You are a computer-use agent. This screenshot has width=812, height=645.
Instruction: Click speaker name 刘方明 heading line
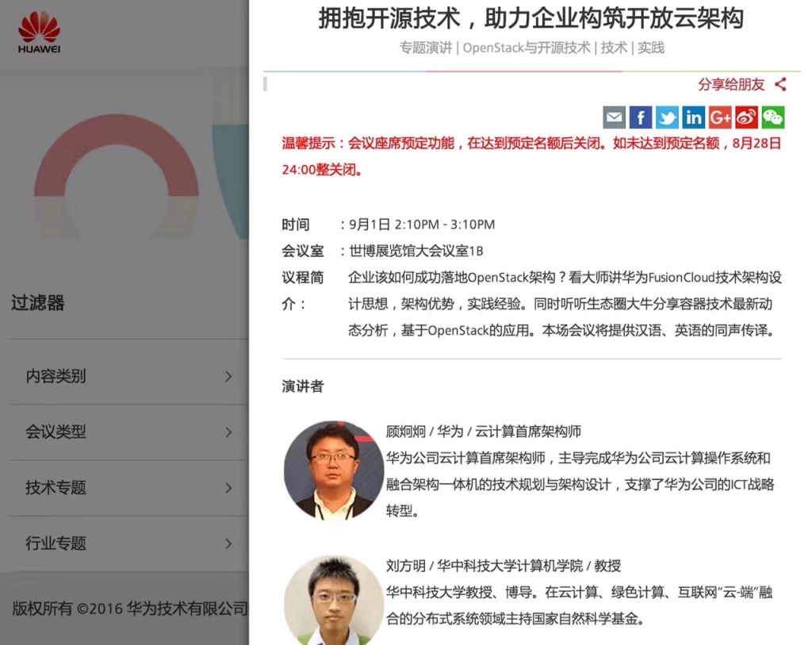pos(504,565)
